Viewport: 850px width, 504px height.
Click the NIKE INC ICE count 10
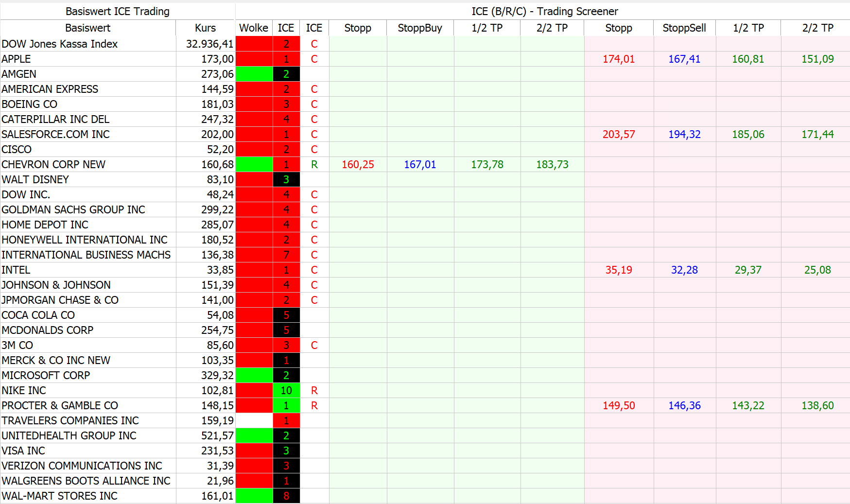[x=286, y=390]
